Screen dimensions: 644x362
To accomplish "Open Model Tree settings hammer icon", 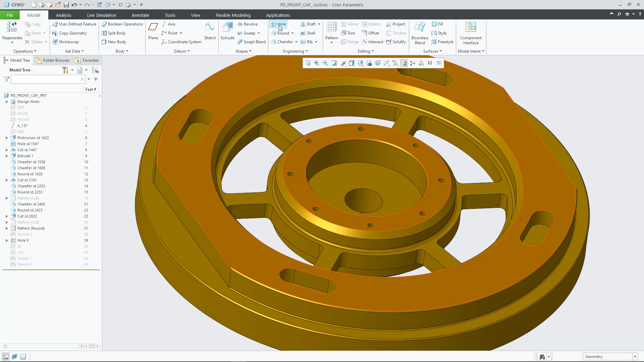I will pyautogui.click(x=65, y=70).
